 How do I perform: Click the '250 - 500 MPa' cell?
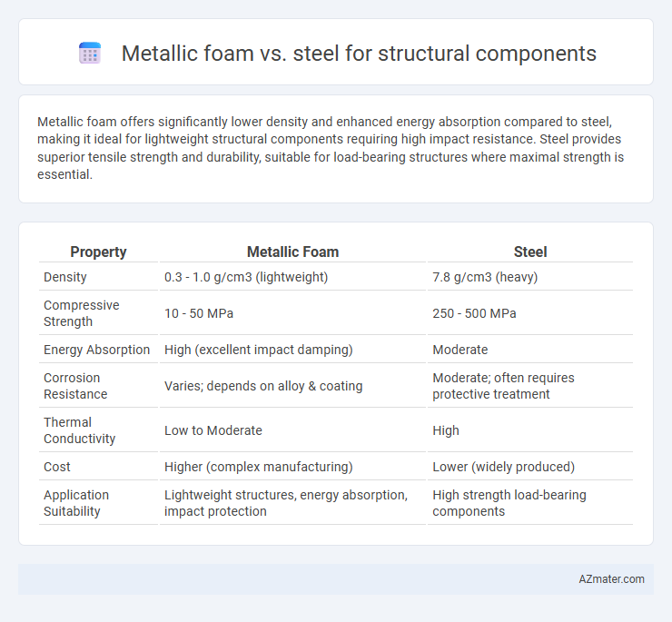coord(474,313)
